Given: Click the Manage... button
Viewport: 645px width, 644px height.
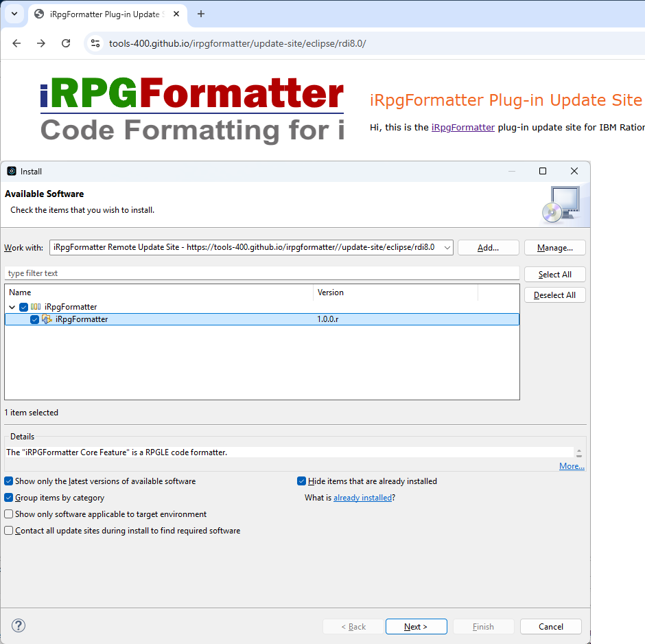Looking at the screenshot, I should pyautogui.click(x=555, y=248).
